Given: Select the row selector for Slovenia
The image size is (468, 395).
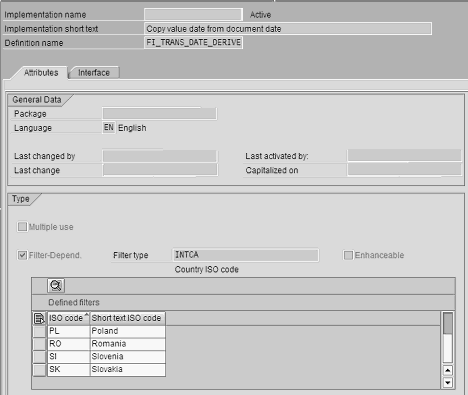Looking at the screenshot, I should [39, 357].
